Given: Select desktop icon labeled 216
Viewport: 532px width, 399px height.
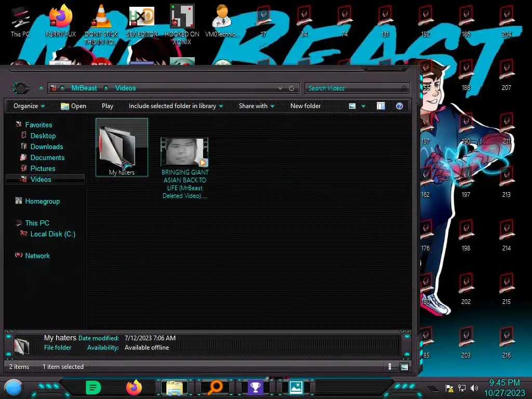Looking at the screenshot, I should tap(507, 343).
